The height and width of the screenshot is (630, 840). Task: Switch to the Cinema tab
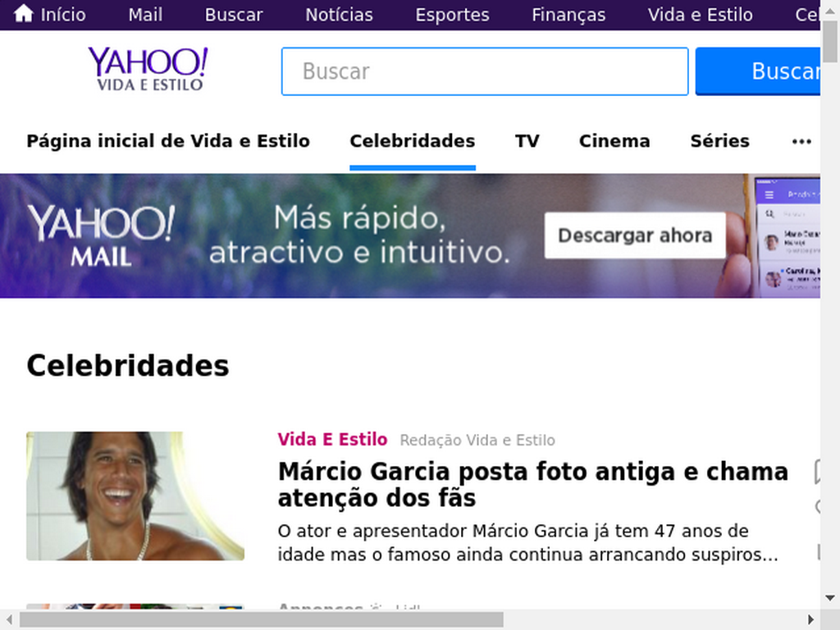pyautogui.click(x=614, y=141)
